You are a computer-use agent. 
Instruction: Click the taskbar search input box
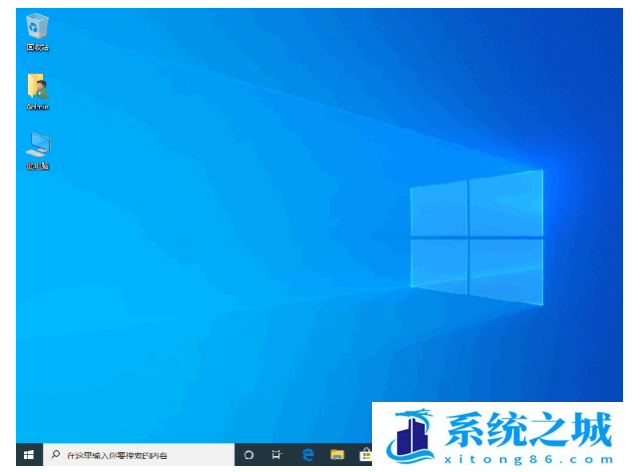coord(139,455)
